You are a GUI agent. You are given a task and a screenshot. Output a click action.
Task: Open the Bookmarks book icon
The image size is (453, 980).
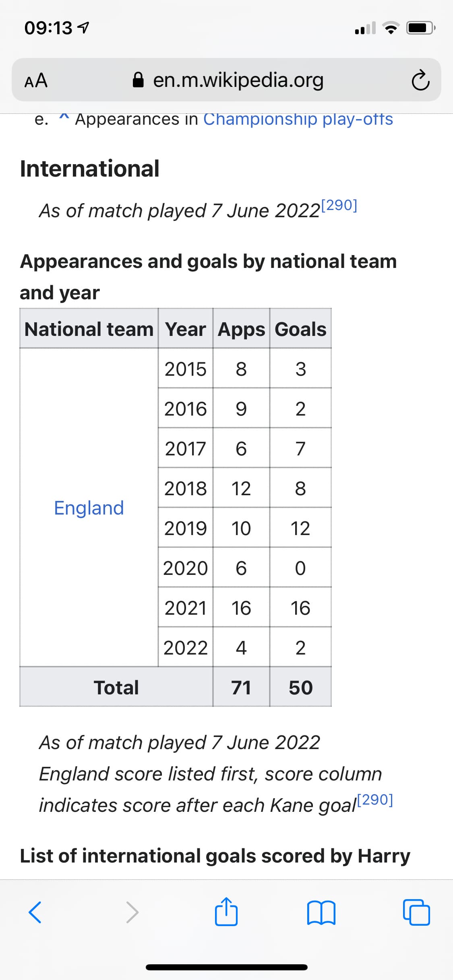pyautogui.click(x=321, y=912)
